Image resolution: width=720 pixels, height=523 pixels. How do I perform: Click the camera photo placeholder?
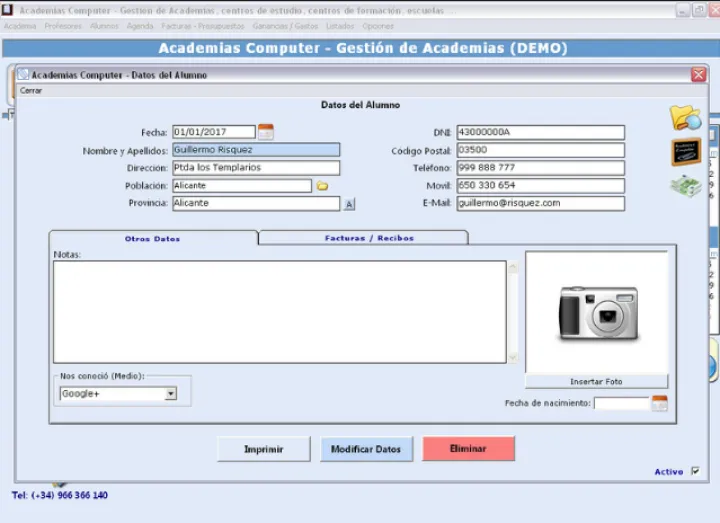pyautogui.click(x=597, y=312)
